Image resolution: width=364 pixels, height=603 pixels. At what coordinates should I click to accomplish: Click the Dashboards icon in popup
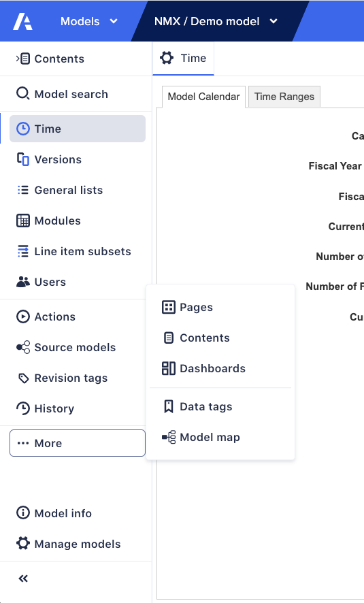coord(168,368)
